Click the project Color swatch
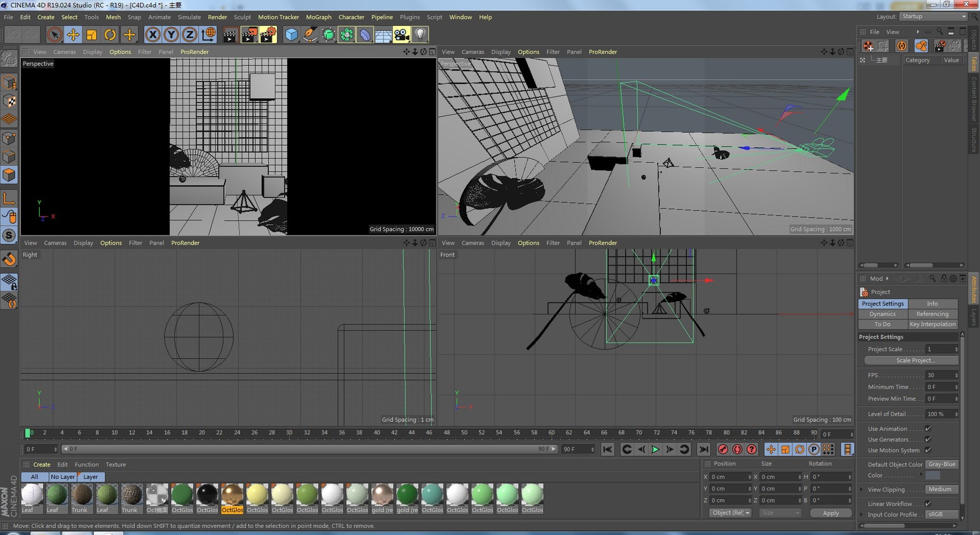980x535 pixels. coord(933,475)
